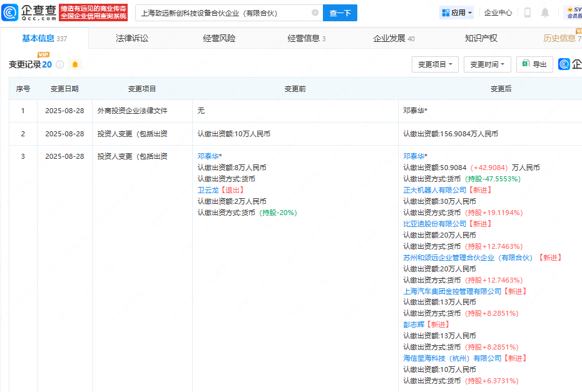
Task: Switch to the 经营信息 tab
Action: (306, 38)
